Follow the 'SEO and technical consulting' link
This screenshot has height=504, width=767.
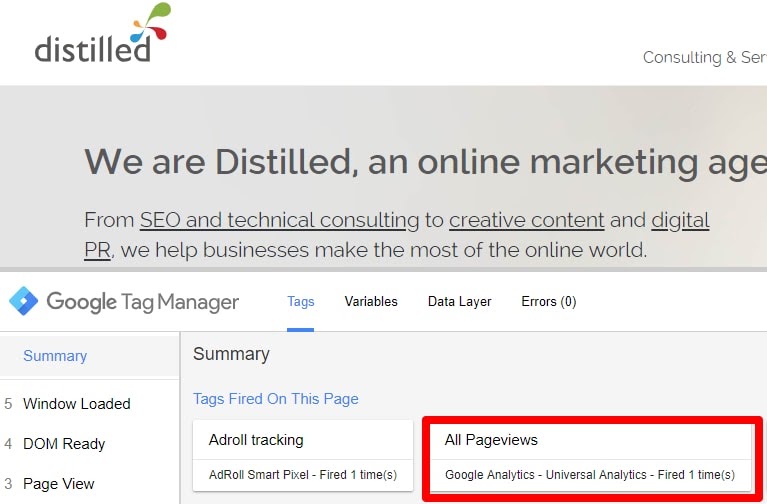click(x=279, y=220)
